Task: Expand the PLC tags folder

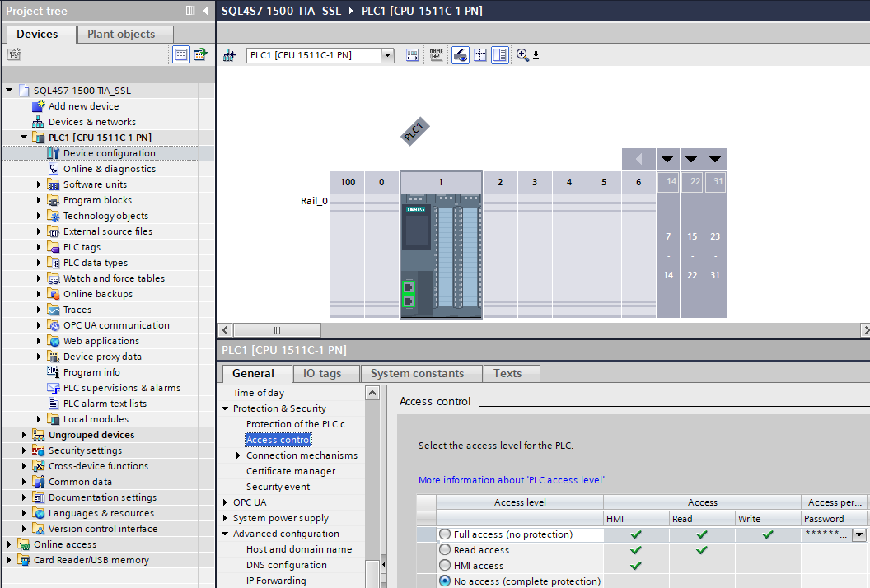Action: click(38, 247)
